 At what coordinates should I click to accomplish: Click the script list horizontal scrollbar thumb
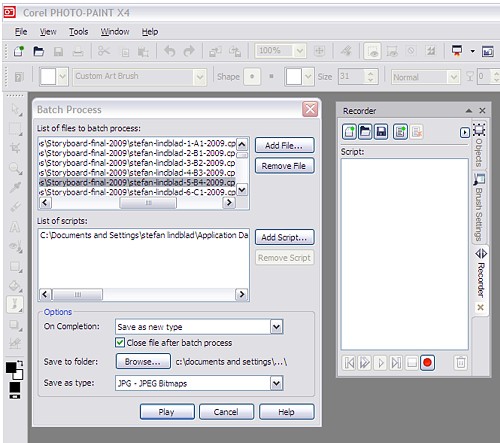(x=77, y=295)
